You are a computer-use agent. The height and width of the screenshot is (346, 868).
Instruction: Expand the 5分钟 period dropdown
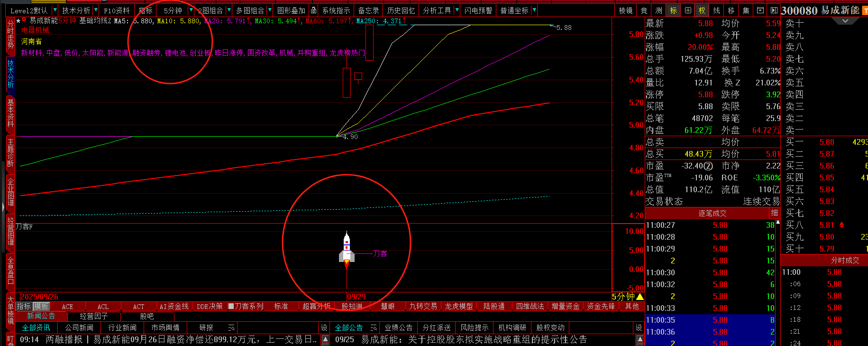click(x=191, y=10)
